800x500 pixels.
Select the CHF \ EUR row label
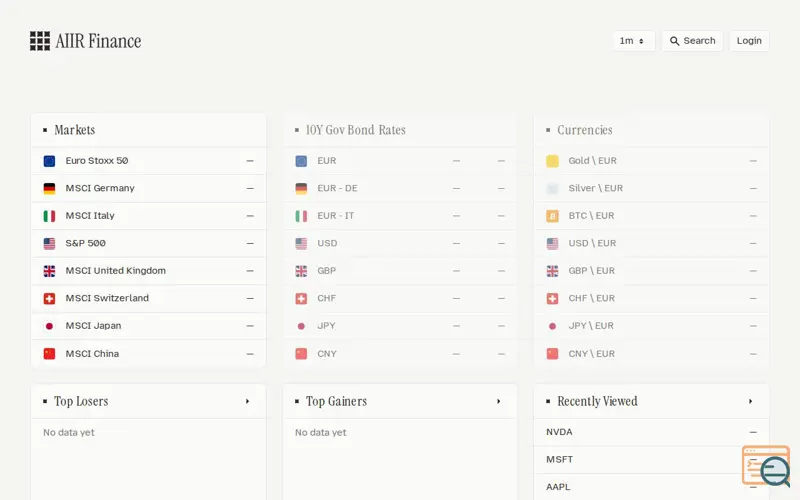tap(592, 298)
